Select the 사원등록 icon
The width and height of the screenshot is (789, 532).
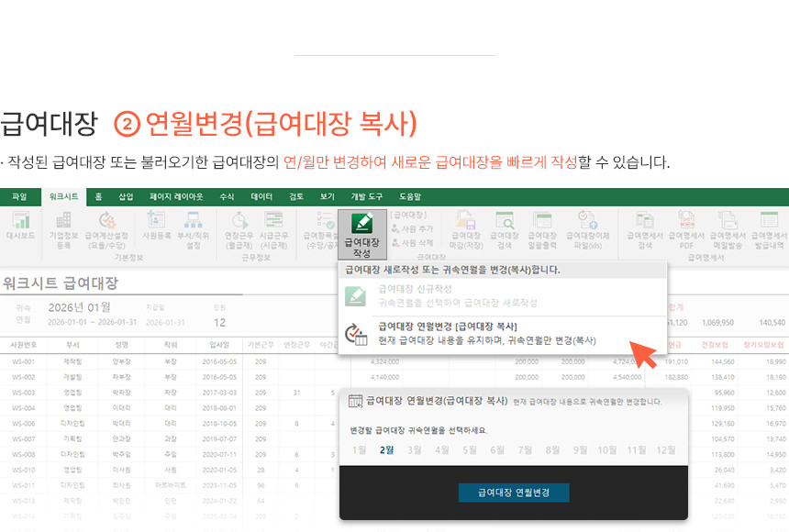pos(156,227)
